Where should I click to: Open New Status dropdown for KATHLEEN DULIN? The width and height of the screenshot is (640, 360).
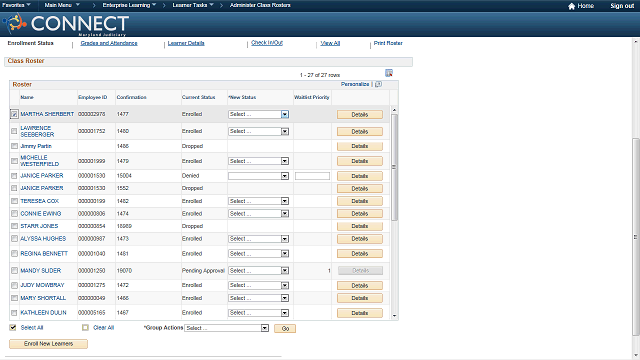click(x=258, y=313)
